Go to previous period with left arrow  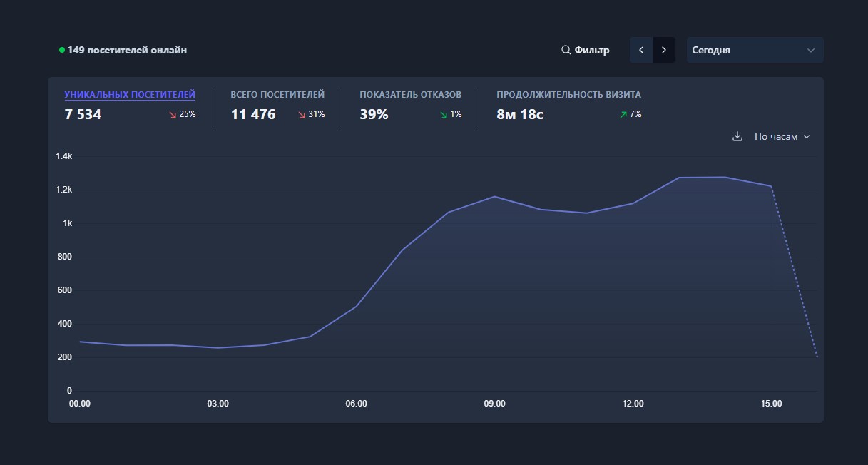click(641, 51)
